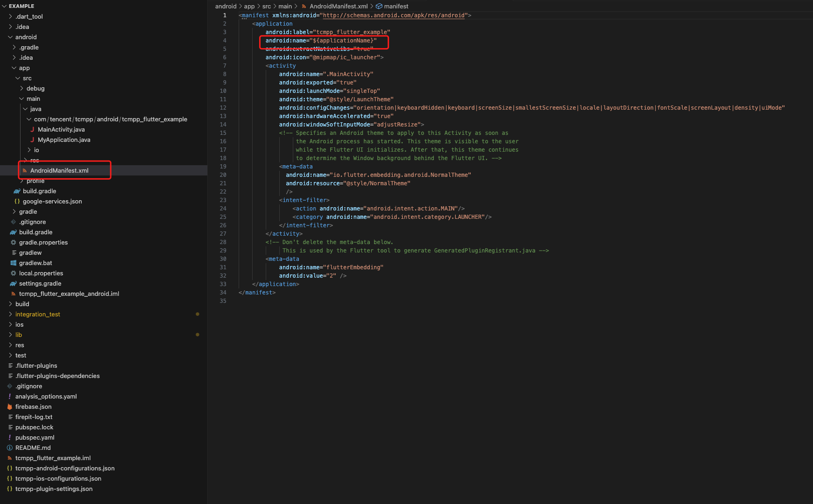Expand the lib folder
The width and height of the screenshot is (813, 504).
click(x=10, y=335)
